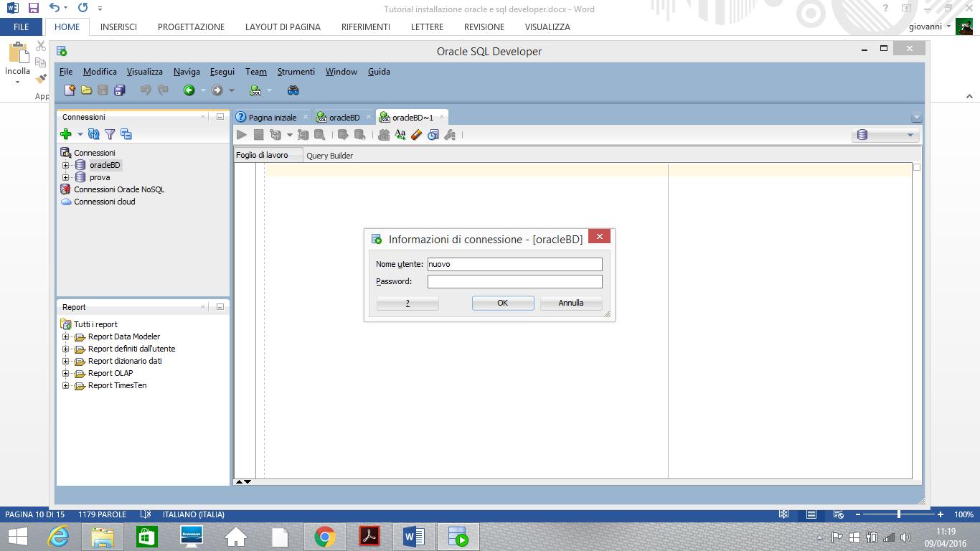The image size is (980, 551).
Task: Click the eraser Clear icon in worksheet toolbar
Action: [417, 134]
